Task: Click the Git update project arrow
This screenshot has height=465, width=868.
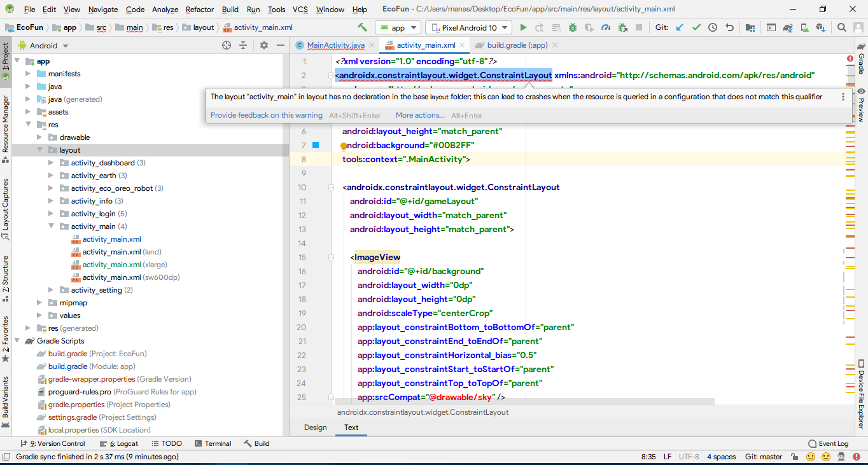Action: [680, 27]
